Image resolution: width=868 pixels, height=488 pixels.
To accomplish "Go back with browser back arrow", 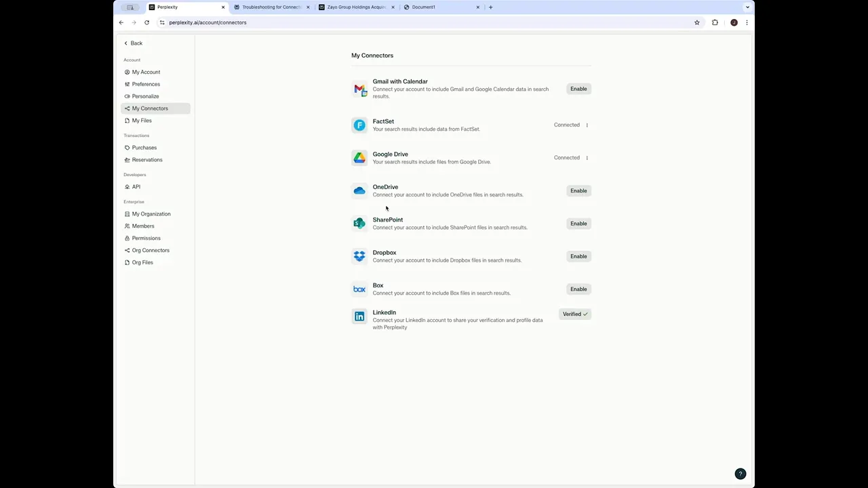I will (121, 22).
